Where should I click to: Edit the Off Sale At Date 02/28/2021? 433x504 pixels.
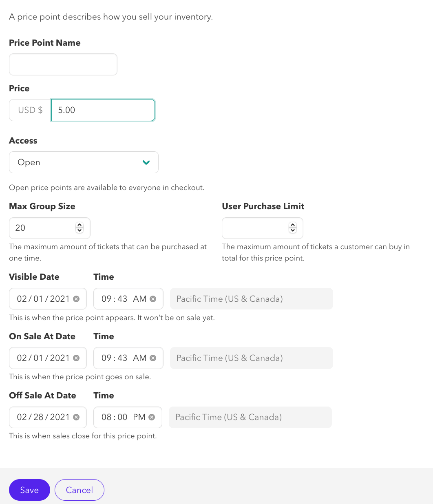click(48, 417)
